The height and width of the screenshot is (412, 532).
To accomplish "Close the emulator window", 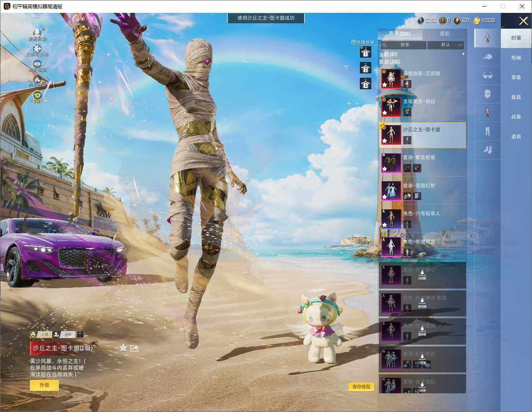I will (x=522, y=6).
